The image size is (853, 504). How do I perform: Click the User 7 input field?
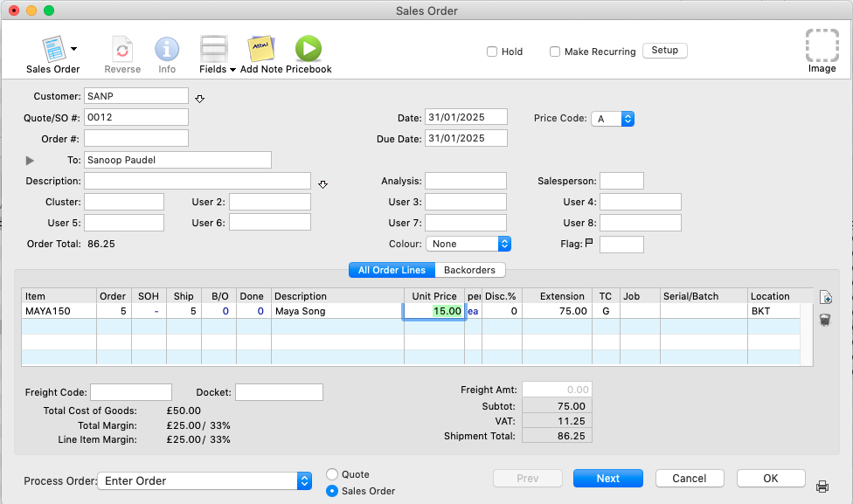point(466,223)
